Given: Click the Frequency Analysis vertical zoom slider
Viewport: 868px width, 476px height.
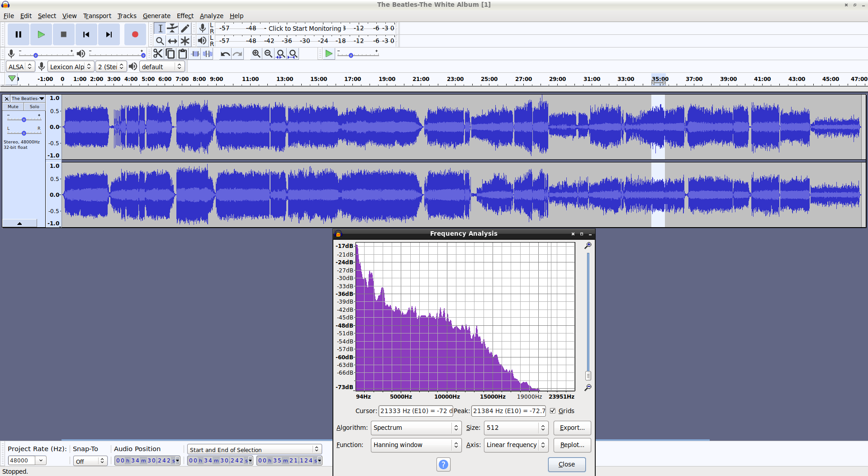Looking at the screenshot, I should point(588,376).
